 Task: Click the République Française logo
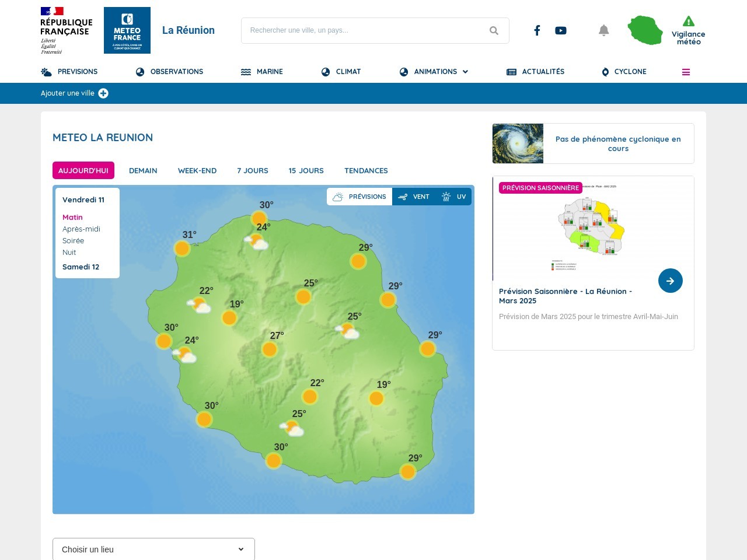point(66,30)
